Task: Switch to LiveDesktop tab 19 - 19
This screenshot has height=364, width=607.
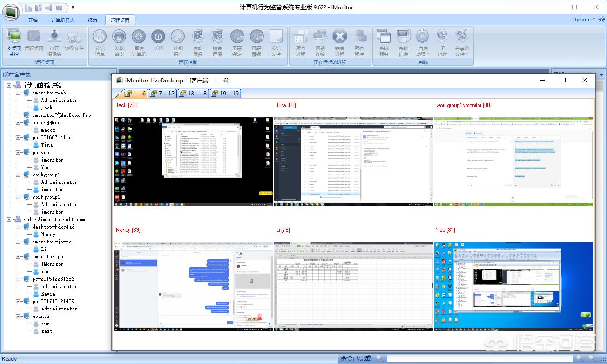Action: (224, 94)
